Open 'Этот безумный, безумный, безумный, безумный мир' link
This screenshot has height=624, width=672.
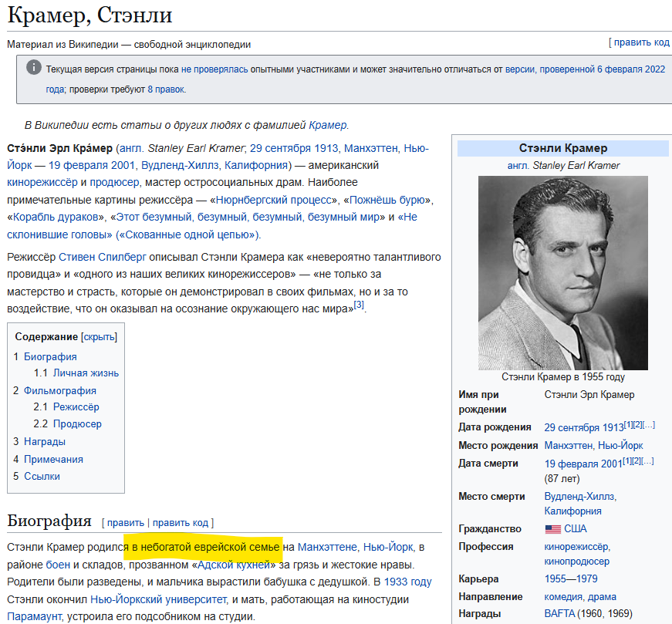pyautogui.click(x=248, y=218)
